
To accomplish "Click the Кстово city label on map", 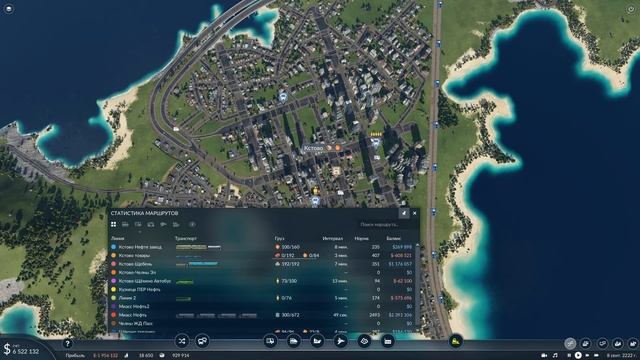I will pyautogui.click(x=313, y=148).
